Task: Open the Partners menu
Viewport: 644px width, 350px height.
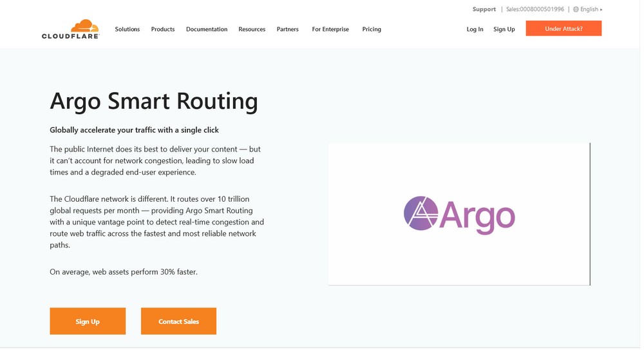Action: (x=287, y=29)
